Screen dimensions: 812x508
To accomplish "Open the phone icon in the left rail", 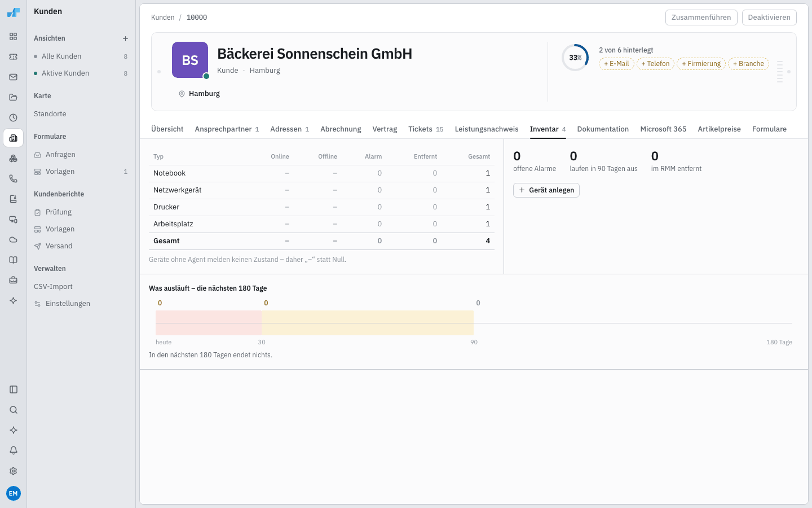I will (14, 179).
